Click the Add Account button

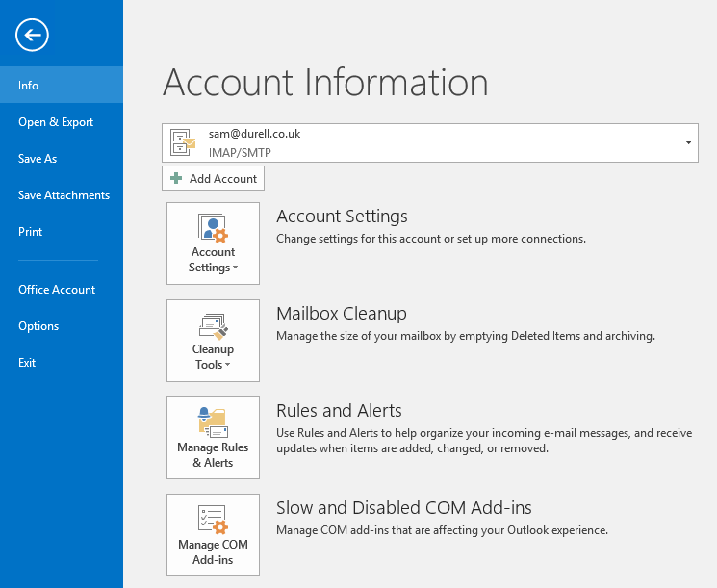[213, 178]
